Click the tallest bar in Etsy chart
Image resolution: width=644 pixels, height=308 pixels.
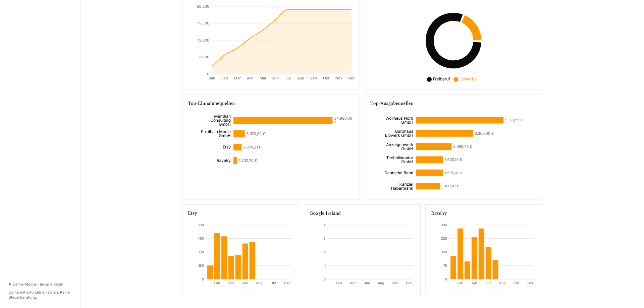[217, 256]
